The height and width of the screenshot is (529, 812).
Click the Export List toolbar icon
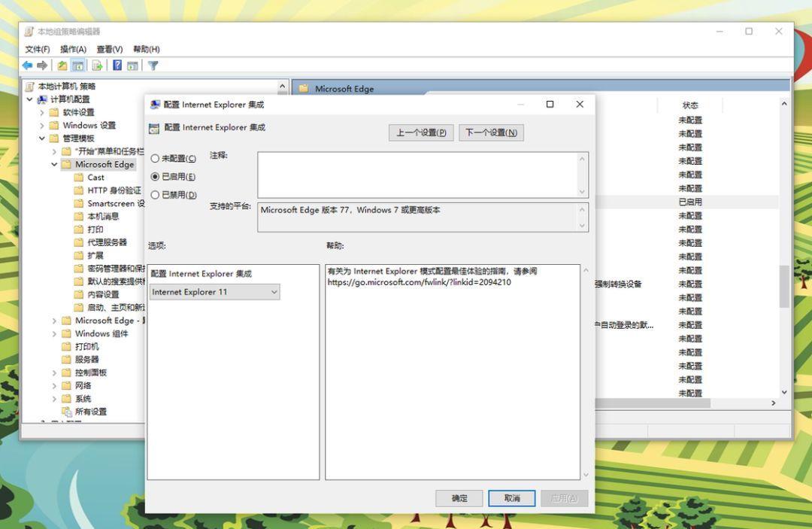click(x=97, y=65)
